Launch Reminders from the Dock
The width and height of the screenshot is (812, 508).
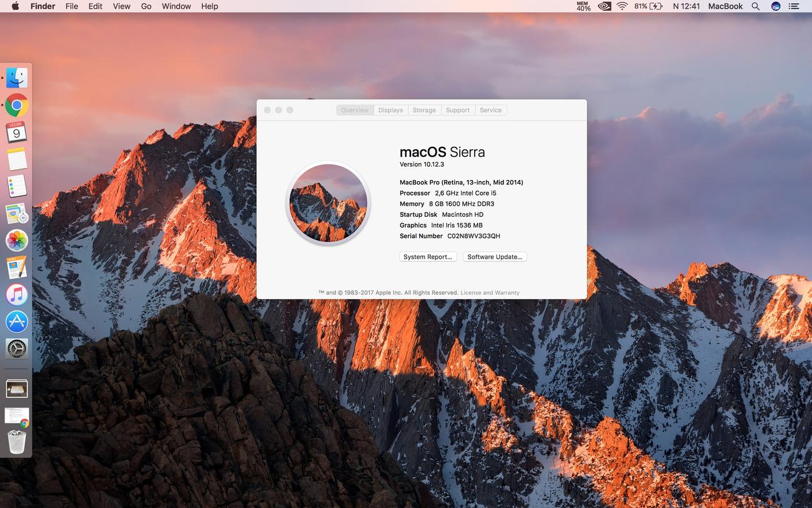coord(17,186)
